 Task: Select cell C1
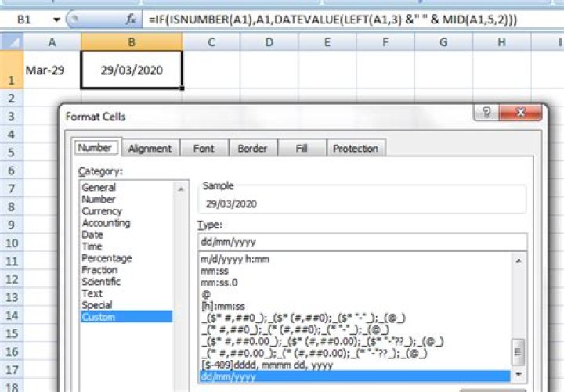211,70
